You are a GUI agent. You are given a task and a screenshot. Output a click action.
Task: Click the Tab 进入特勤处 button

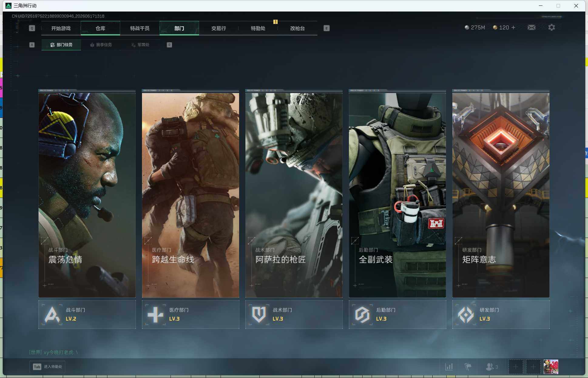pos(47,367)
